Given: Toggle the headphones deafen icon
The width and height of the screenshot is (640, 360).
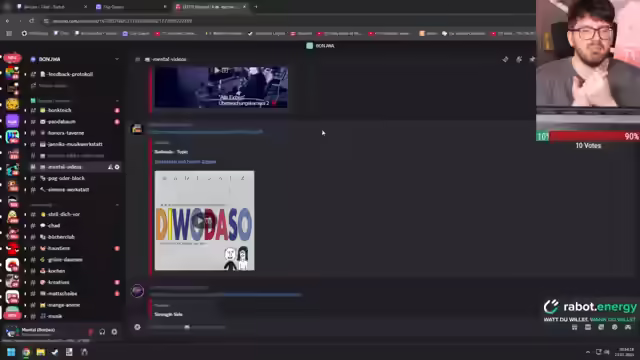Looking at the screenshot, I should [x=102, y=332].
